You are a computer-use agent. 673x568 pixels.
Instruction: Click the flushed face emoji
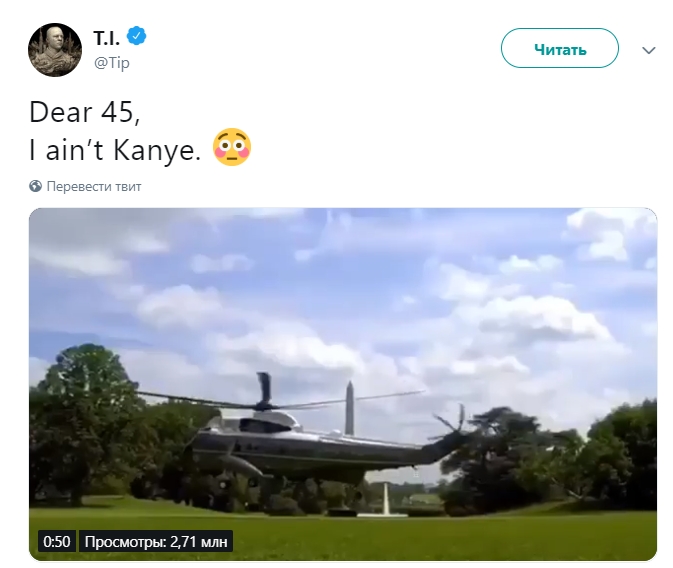click(x=232, y=148)
